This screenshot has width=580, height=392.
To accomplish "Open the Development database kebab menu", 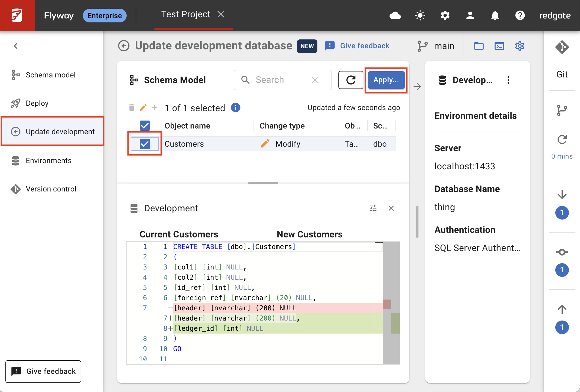I will tap(508, 80).
